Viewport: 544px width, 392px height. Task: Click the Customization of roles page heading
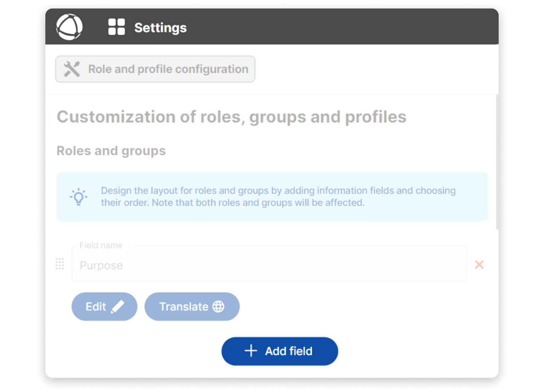231,117
